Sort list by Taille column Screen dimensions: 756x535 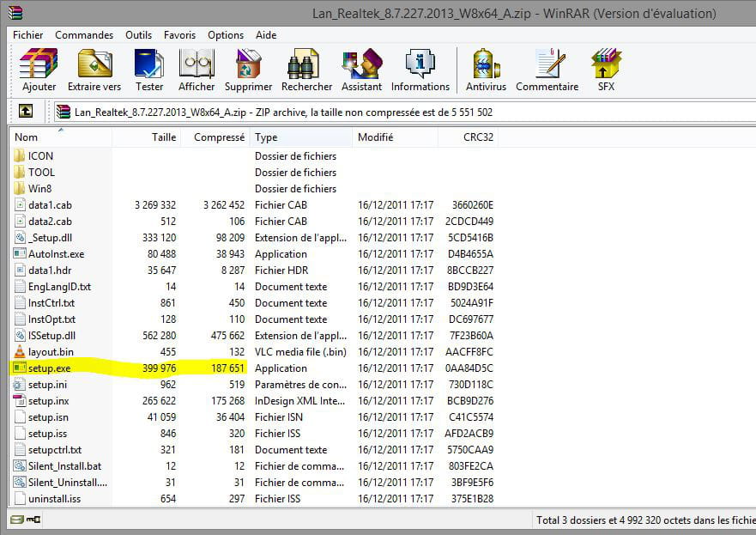click(164, 137)
